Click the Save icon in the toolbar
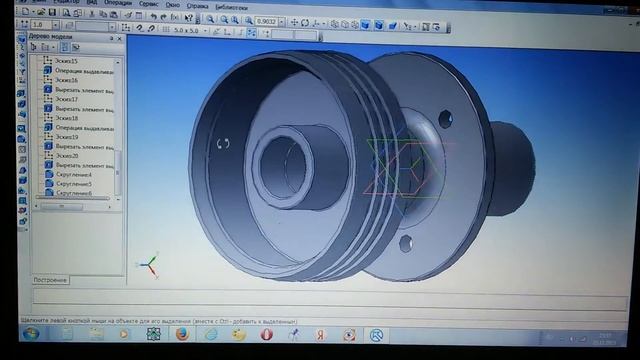Viewport: 640px width, 360px height. point(52,13)
